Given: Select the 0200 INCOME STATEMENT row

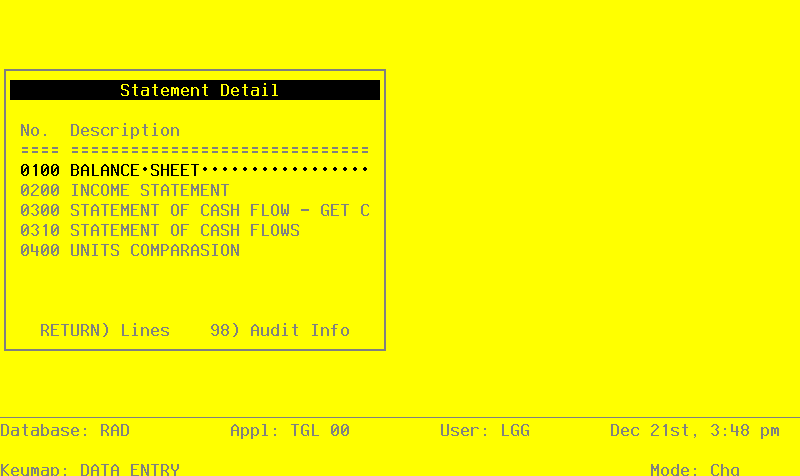Looking at the screenshot, I should pos(125,190).
